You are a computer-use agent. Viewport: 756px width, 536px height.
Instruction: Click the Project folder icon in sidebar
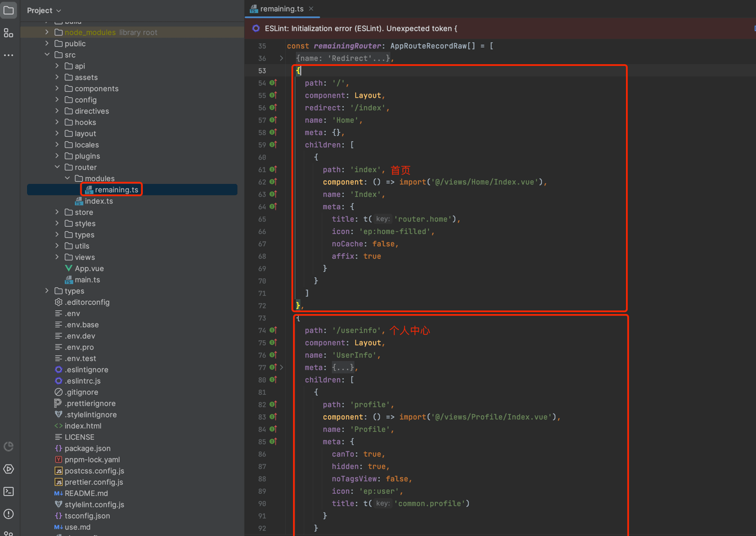[x=8, y=10]
